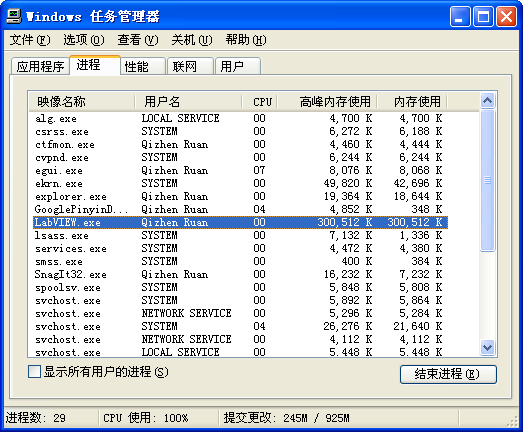Close the Task Manager window
This screenshot has width=523, height=432.
click(x=507, y=16)
